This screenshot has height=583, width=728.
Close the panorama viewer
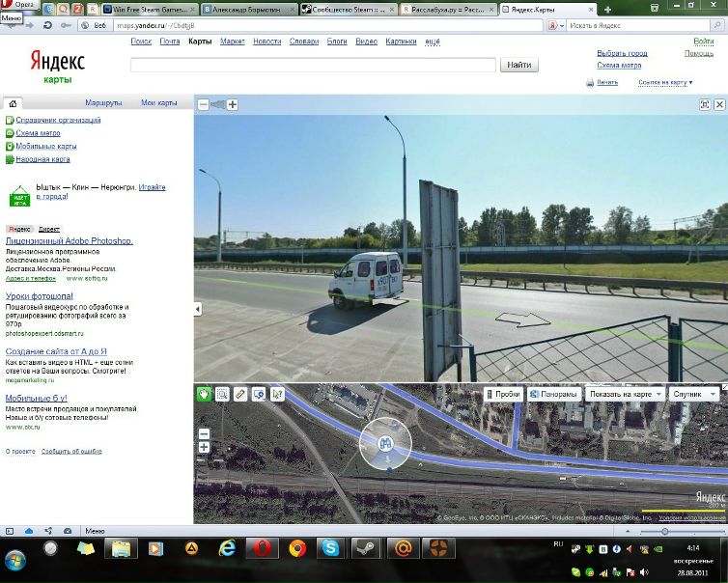click(x=719, y=104)
